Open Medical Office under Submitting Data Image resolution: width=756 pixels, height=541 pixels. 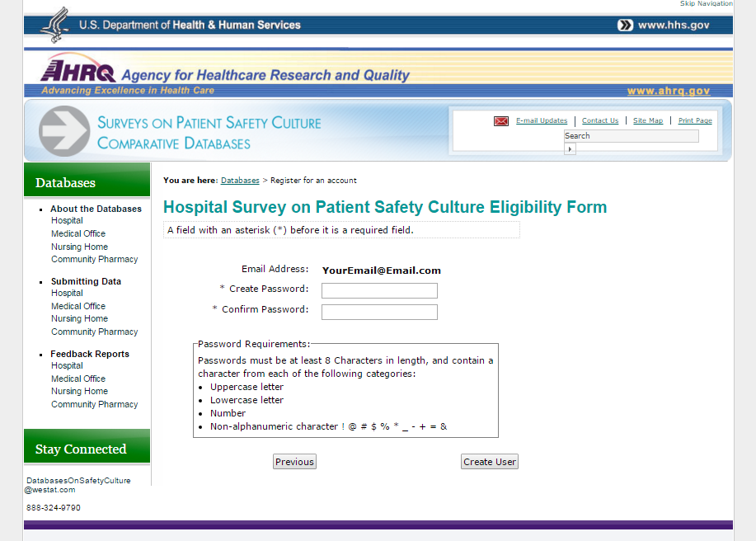[78, 306]
